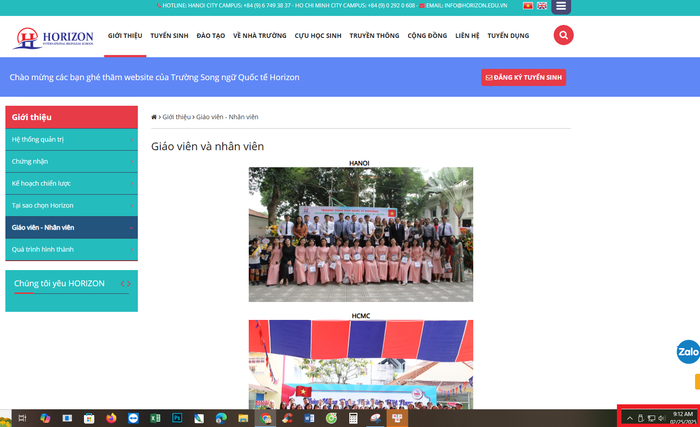Select the Liên hệ menu item
The height and width of the screenshot is (427, 700).
pyautogui.click(x=467, y=35)
